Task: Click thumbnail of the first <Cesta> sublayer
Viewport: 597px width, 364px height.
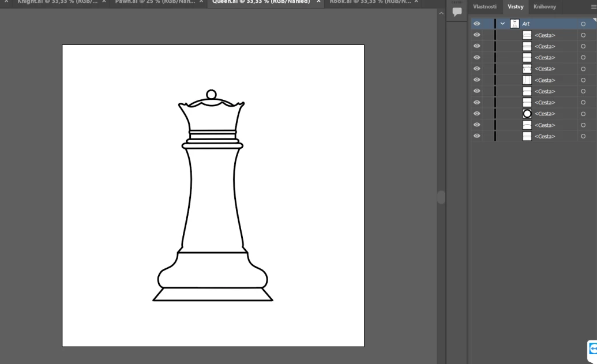Action: coord(527,35)
